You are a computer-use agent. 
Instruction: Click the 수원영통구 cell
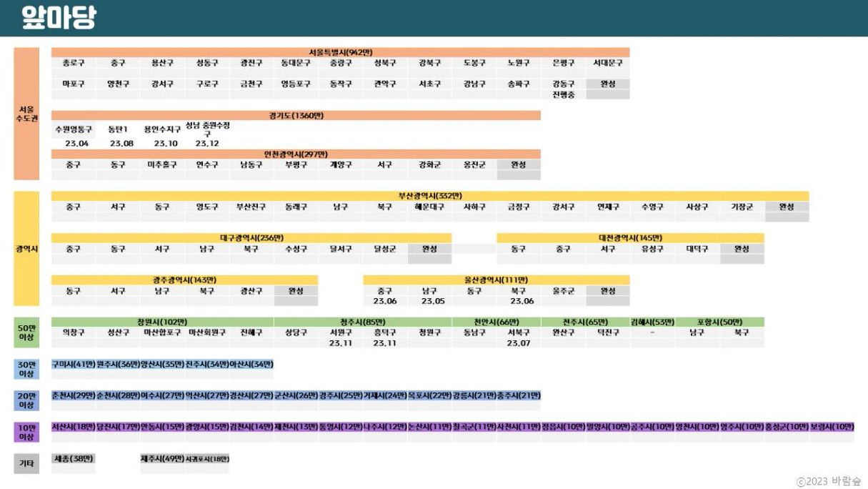(x=74, y=129)
